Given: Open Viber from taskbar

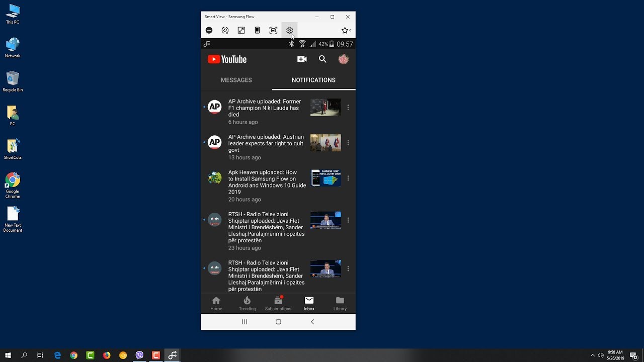Looking at the screenshot, I should coord(139,355).
